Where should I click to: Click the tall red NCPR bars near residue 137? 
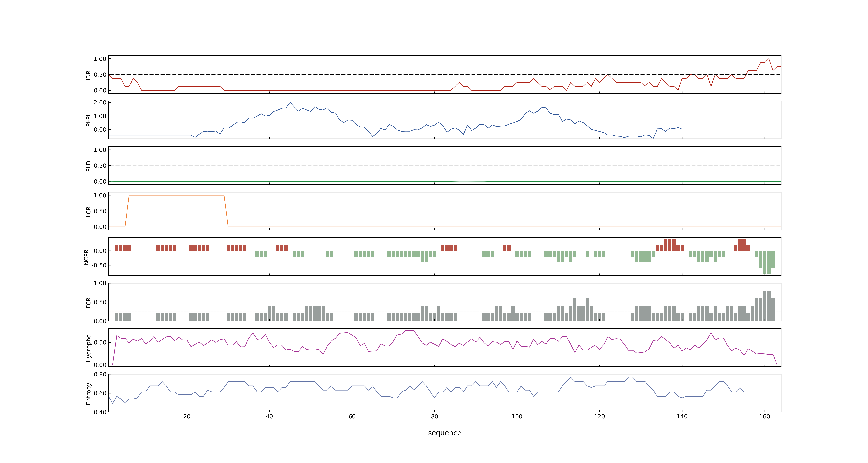(670, 245)
